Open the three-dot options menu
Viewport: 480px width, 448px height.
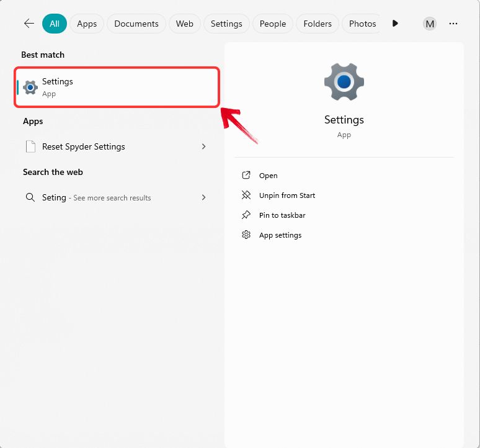[453, 24]
